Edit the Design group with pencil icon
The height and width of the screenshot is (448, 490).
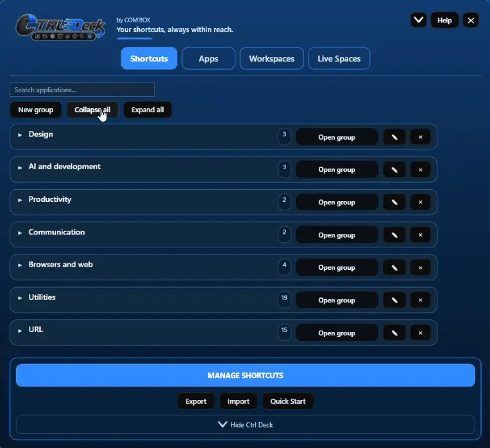click(394, 137)
